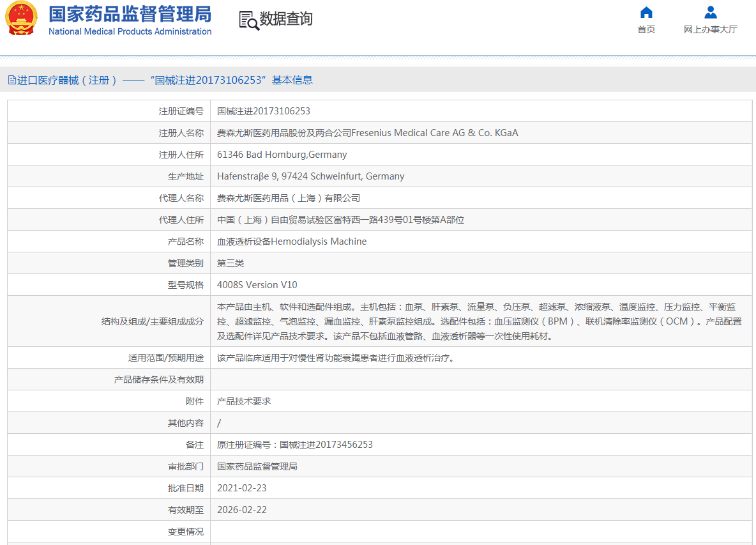Click the 代理人名称 row label
Screen dimensions: 756x545
[181, 198]
